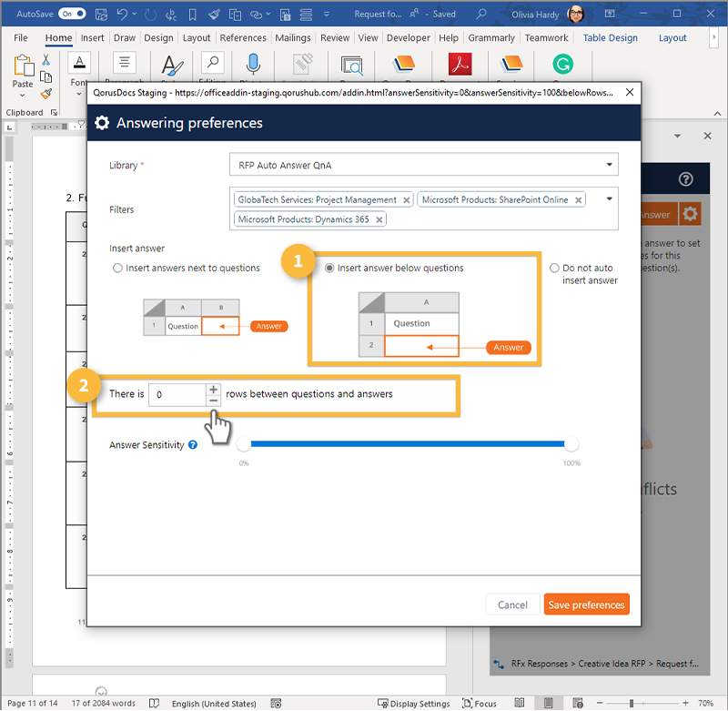
Task: Click the Adobe Acrobat PDF icon
Action: pyautogui.click(x=460, y=64)
